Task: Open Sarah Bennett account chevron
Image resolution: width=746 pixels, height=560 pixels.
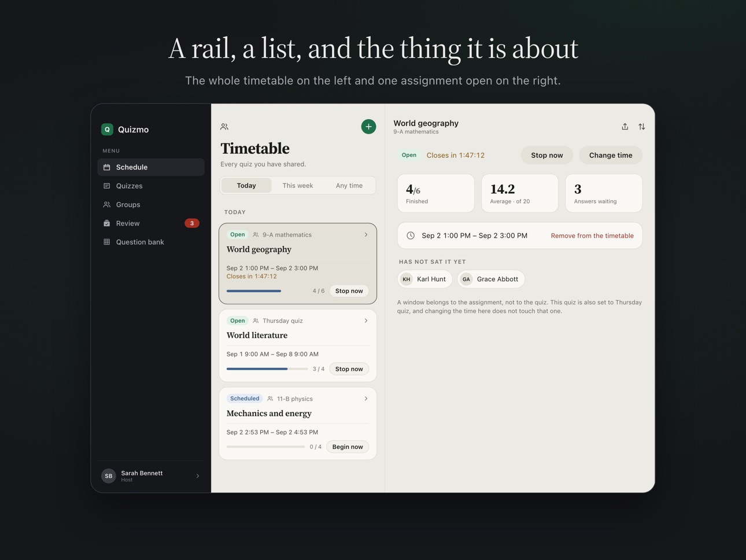Action: [198, 476]
